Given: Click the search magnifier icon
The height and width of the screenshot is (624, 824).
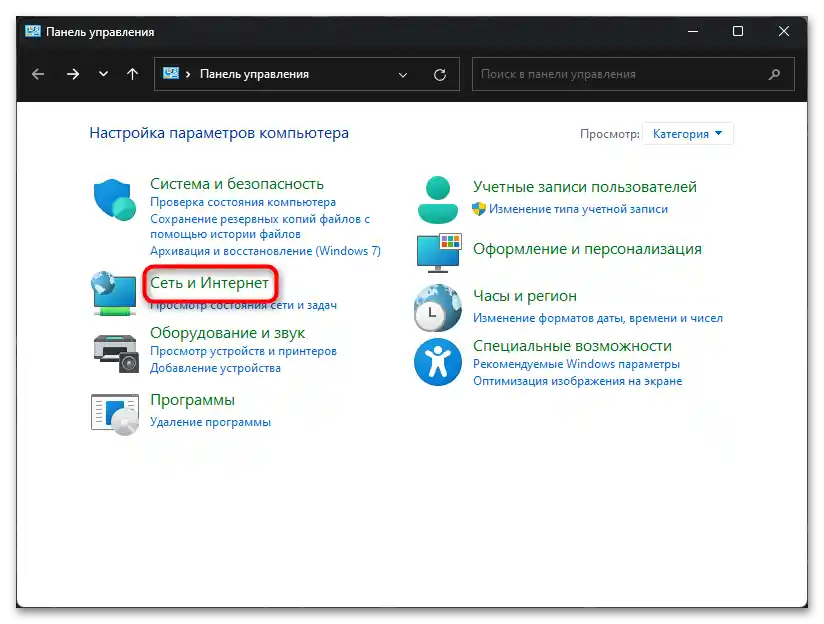Looking at the screenshot, I should (774, 74).
